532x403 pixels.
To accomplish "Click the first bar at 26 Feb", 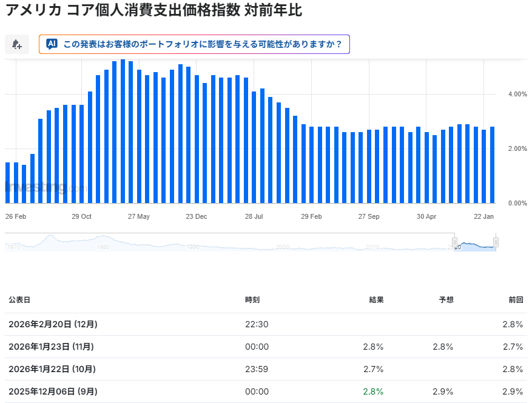I will 8,182.
